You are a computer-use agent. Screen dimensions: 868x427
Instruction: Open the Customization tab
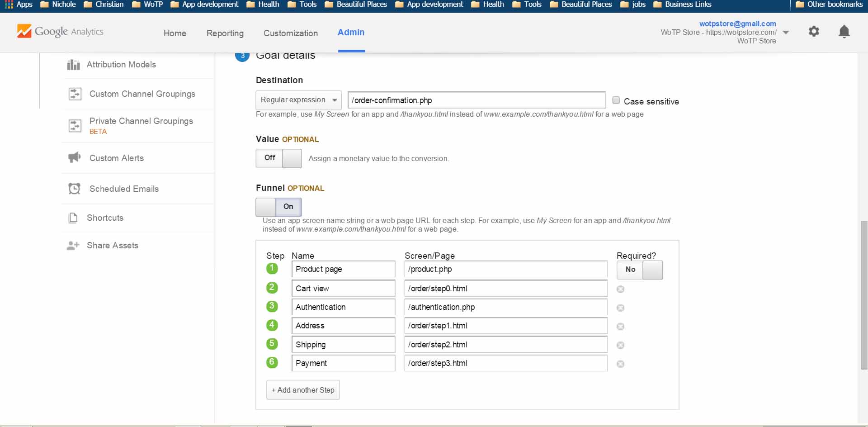[291, 33]
